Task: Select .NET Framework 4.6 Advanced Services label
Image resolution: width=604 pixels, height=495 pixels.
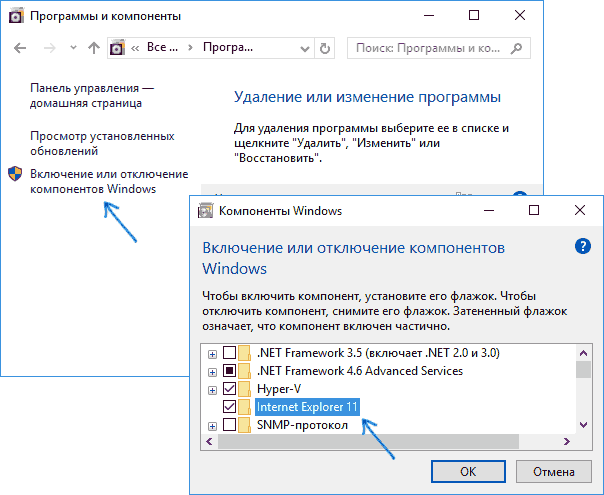Action: click(x=360, y=371)
